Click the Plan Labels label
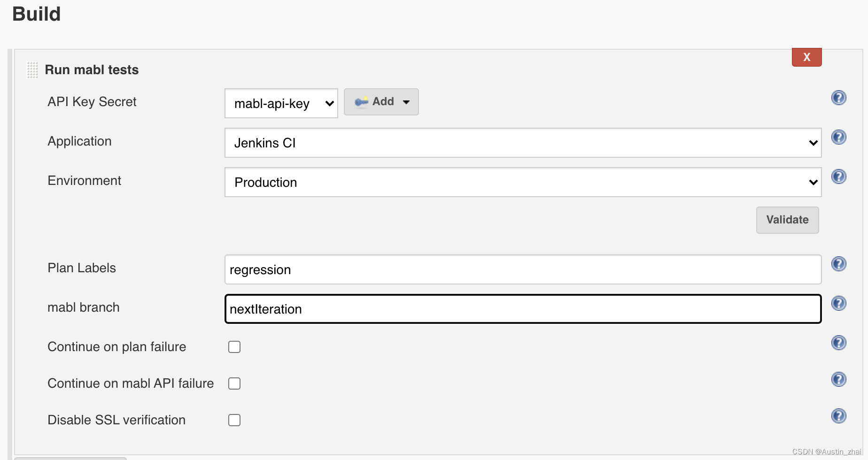Viewport: 868px width, 460px height. 82,268
